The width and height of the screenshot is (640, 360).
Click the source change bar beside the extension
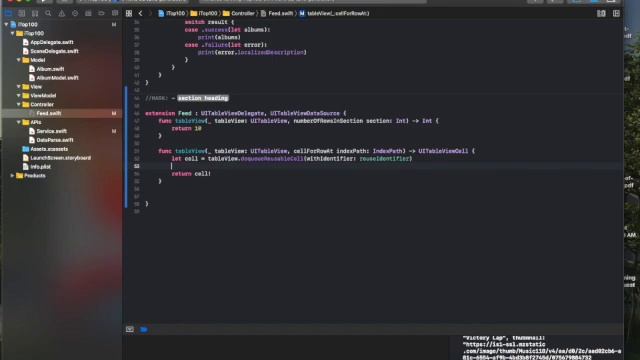[126, 147]
